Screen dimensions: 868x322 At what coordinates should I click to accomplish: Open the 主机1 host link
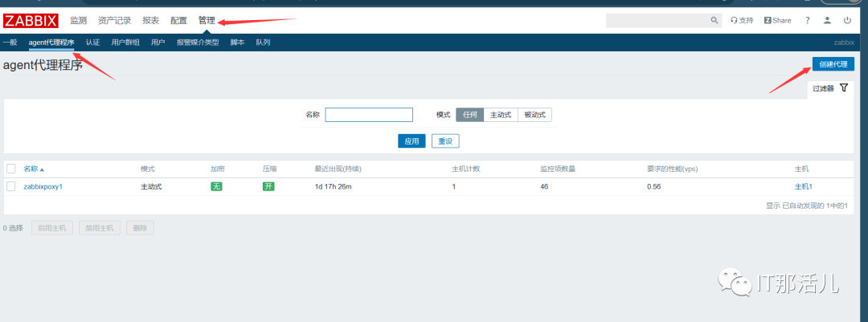[804, 186]
